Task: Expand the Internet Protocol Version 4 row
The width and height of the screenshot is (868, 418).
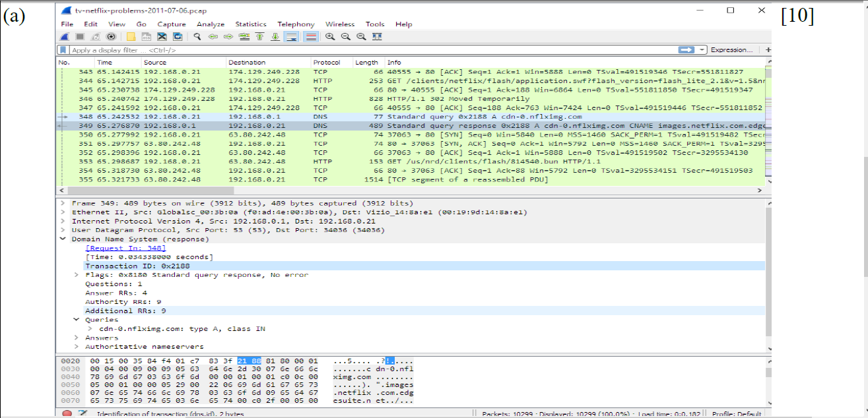Action: [x=63, y=222]
